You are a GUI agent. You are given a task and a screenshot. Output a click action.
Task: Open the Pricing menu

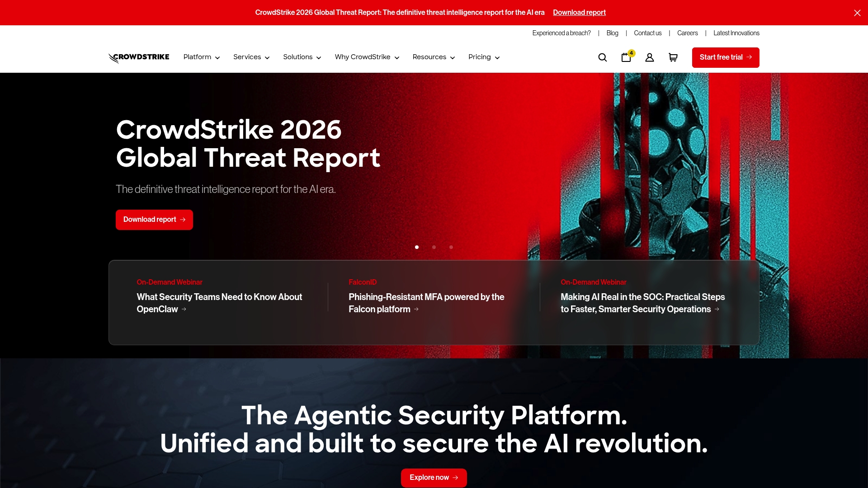pos(484,57)
